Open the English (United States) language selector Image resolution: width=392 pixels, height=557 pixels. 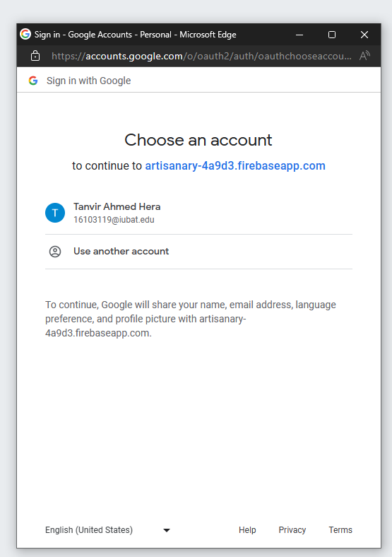point(107,530)
